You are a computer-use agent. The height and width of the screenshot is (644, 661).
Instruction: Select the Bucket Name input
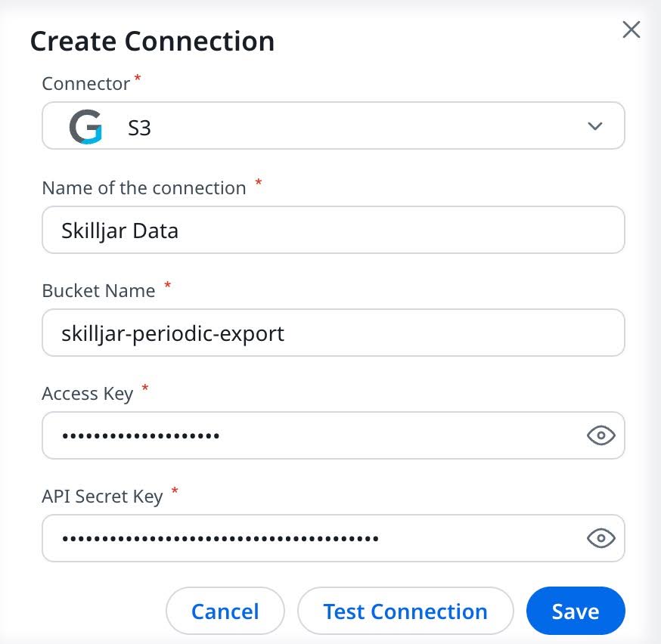333,333
